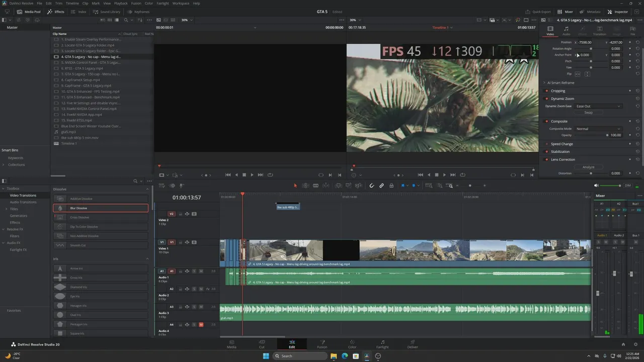Lock the Audio 1 track
The height and width of the screenshot is (362, 644).
point(180,271)
